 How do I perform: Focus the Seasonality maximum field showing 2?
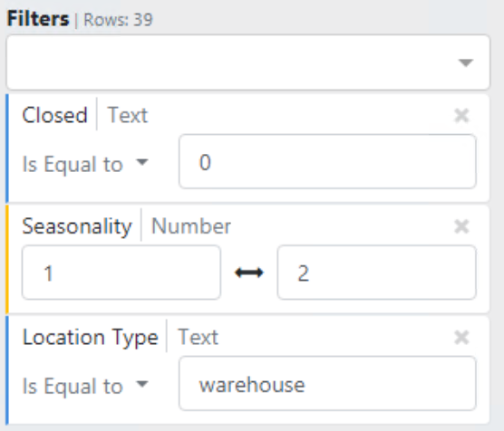(x=377, y=273)
